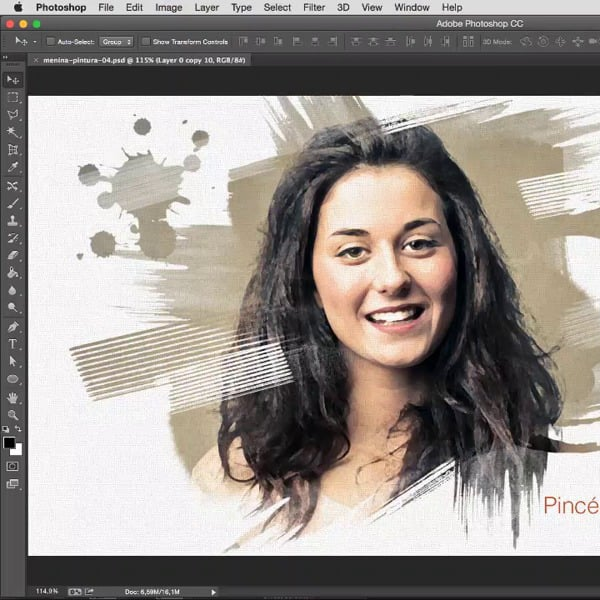Screen dimensions: 600x600
Task: Toggle the Show Transform Controls checkbox
Action: click(x=145, y=42)
